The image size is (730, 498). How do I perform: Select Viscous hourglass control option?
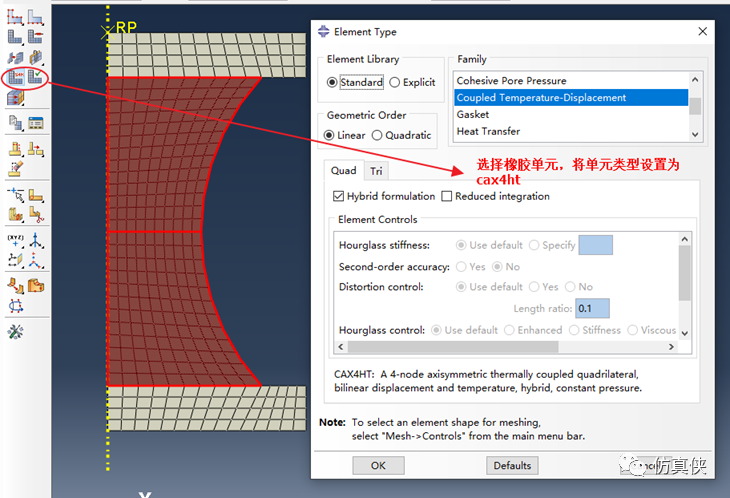pos(632,330)
